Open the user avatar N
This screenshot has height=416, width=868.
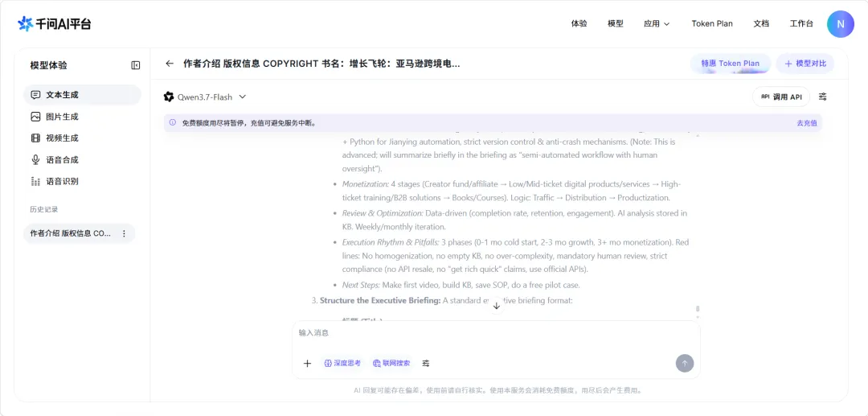(841, 24)
